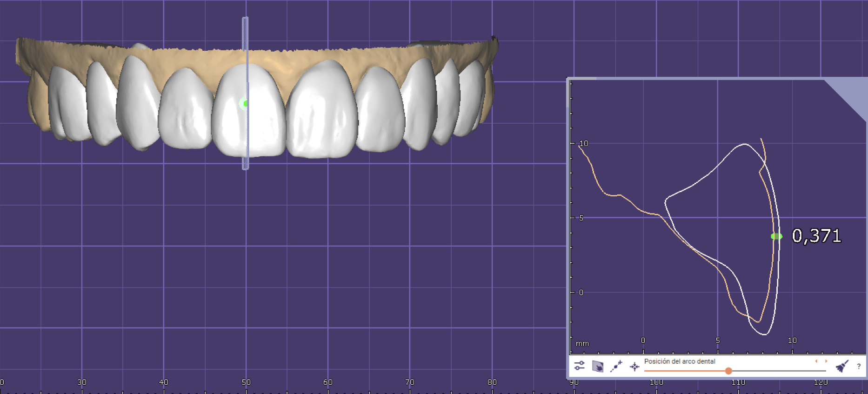Step dental arch position left with arrow
868x394 pixels.
(x=816, y=361)
